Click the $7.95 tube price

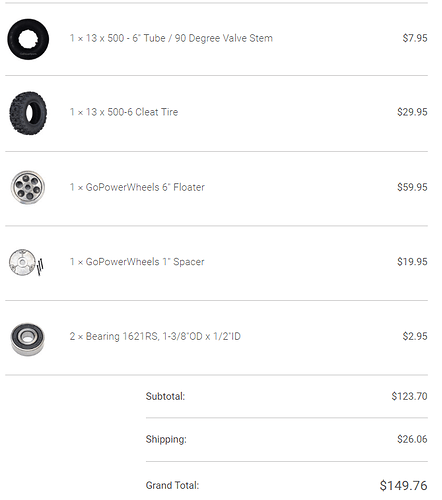point(415,38)
